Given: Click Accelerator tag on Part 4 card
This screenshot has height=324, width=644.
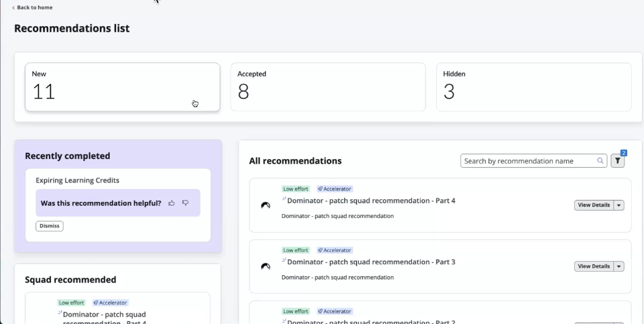Looking at the screenshot, I should tap(335, 189).
